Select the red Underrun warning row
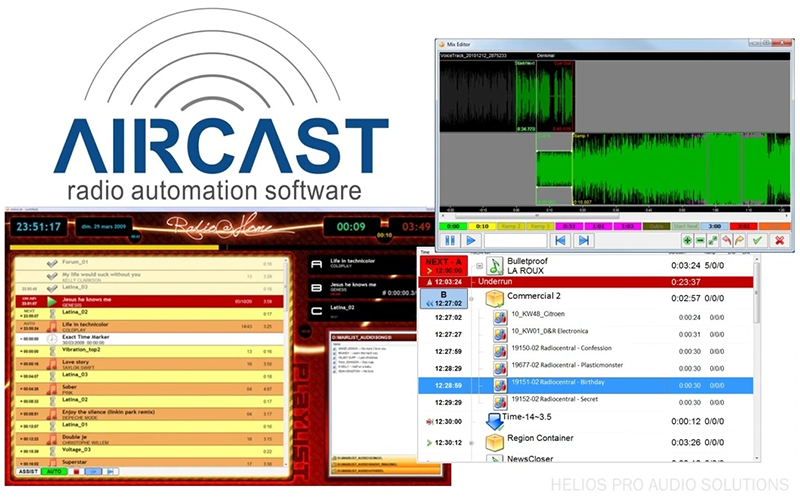 586,282
